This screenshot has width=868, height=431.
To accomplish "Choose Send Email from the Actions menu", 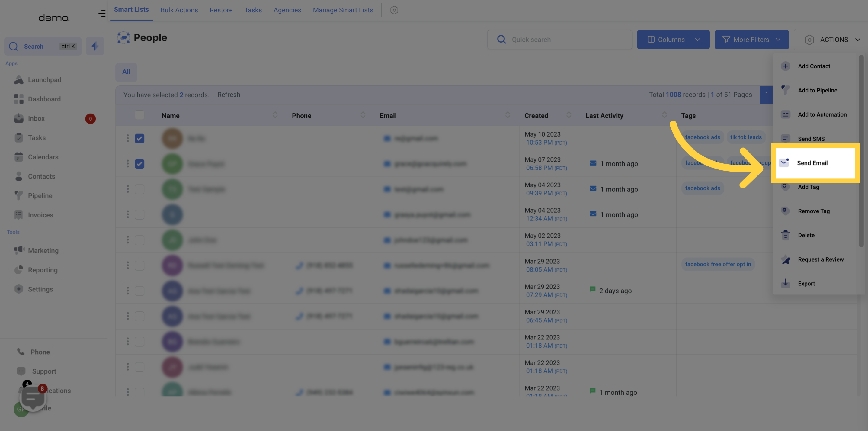I will coord(815,163).
